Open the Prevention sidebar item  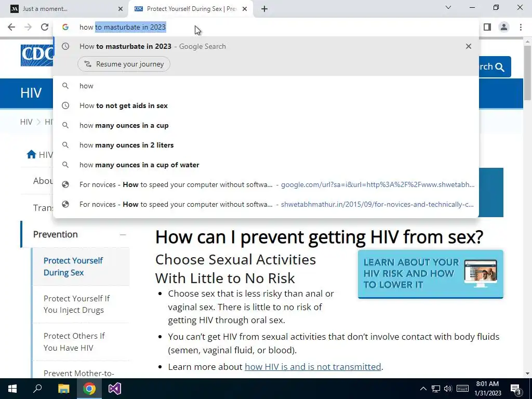coord(55,234)
